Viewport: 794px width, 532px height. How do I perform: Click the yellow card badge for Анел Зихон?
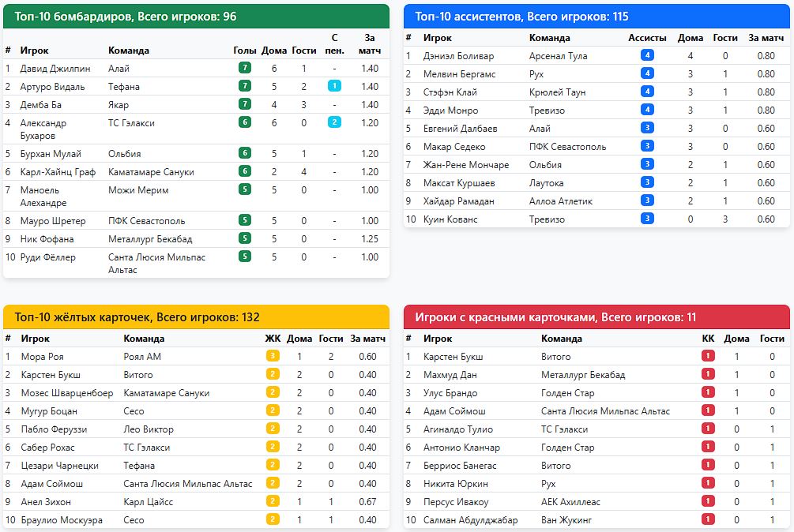tap(273, 501)
